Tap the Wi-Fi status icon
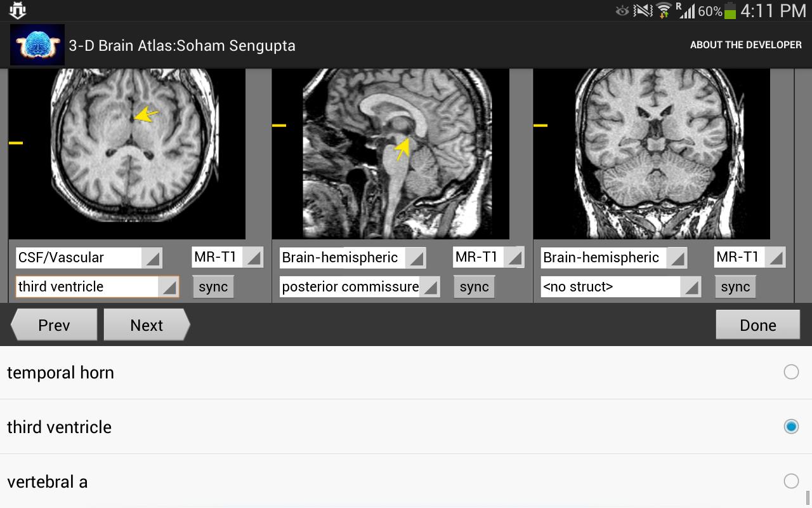 (x=664, y=11)
